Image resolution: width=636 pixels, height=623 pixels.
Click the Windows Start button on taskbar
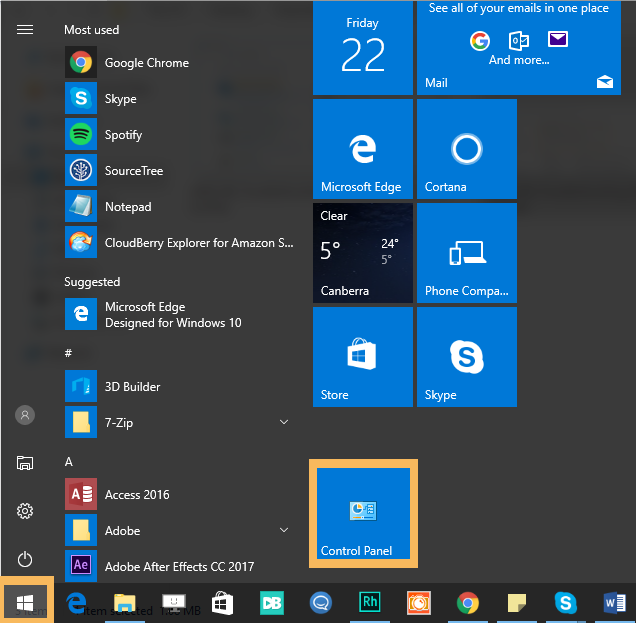(x=25, y=602)
